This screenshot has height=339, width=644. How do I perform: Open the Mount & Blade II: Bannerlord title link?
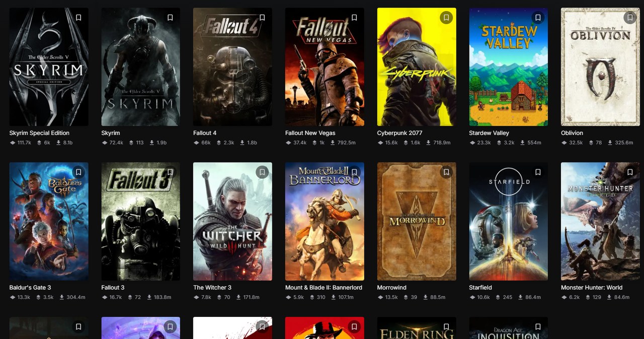324,288
